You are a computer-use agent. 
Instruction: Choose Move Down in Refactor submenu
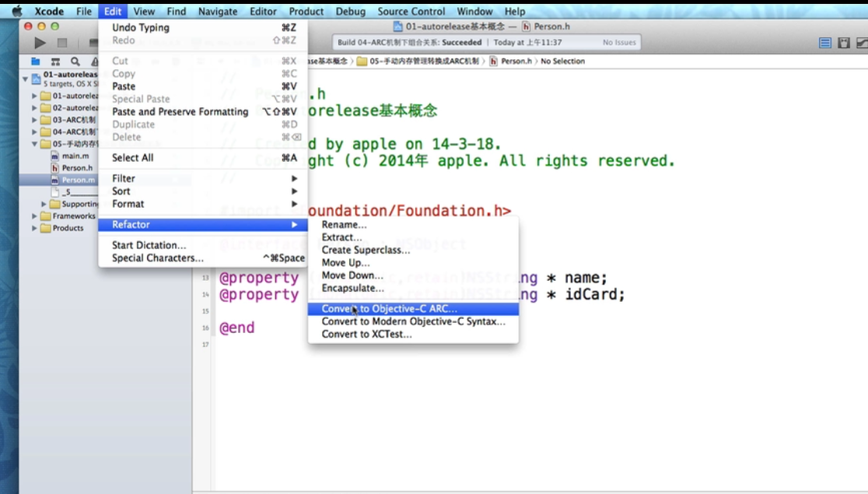413,276
